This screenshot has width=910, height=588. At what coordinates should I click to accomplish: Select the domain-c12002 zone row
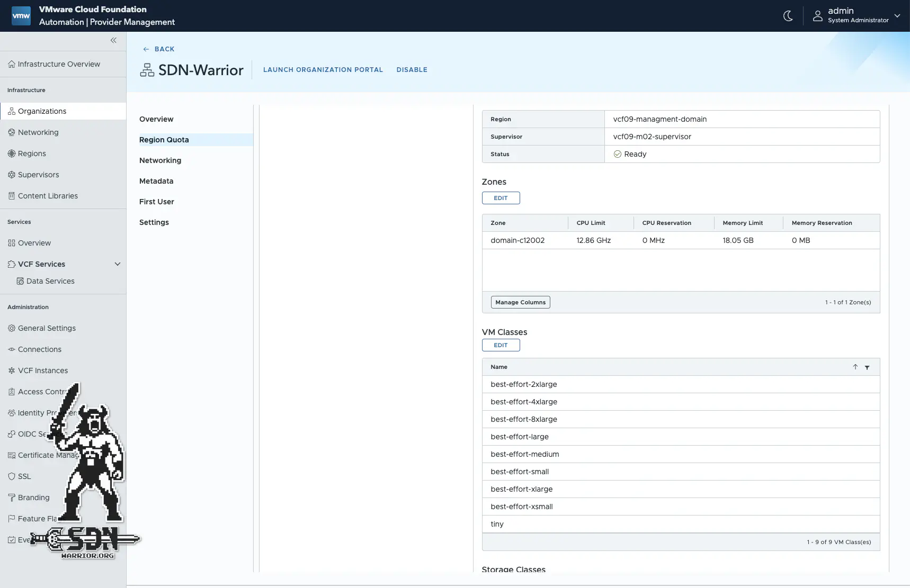click(x=518, y=240)
